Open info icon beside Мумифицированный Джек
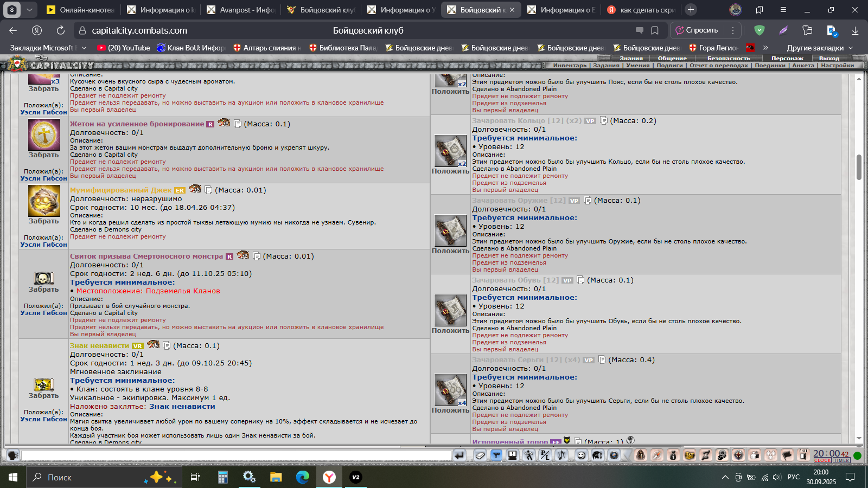 (208, 190)
